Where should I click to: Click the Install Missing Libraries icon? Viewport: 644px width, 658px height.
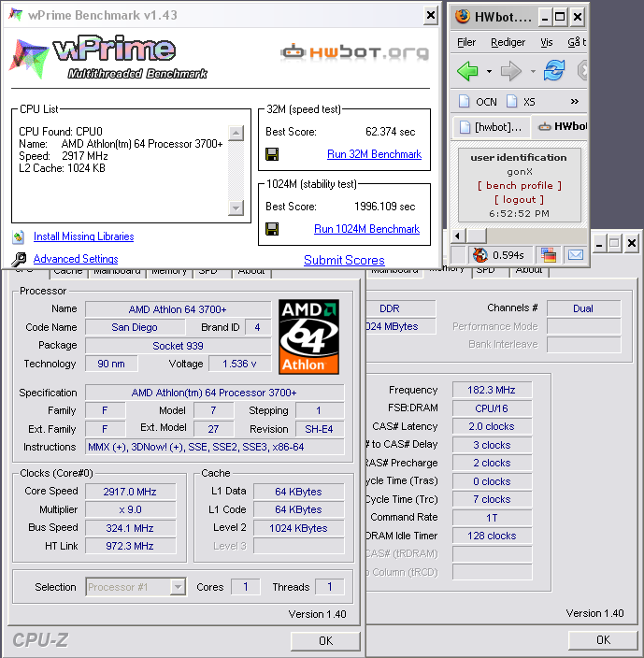(x=18, y=237)
